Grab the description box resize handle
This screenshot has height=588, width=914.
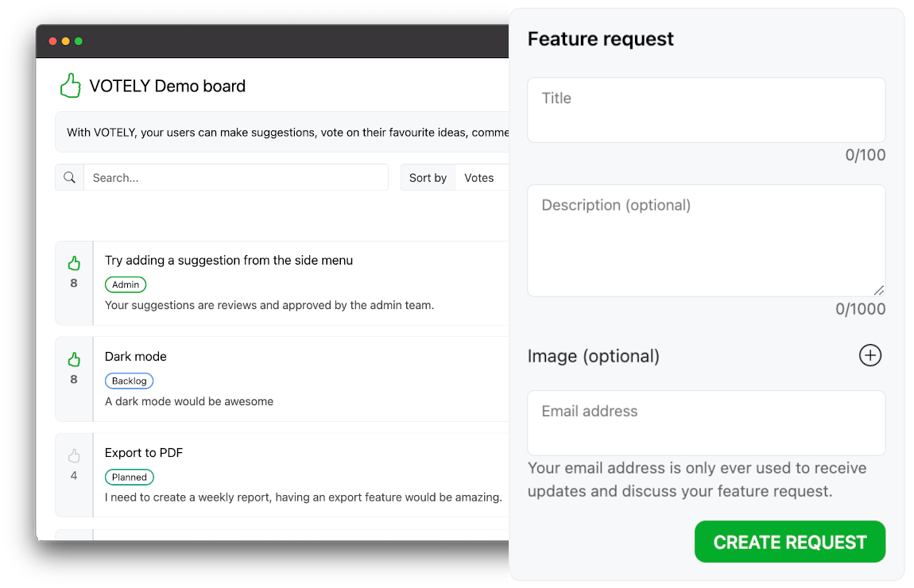[x=878, y=290]
